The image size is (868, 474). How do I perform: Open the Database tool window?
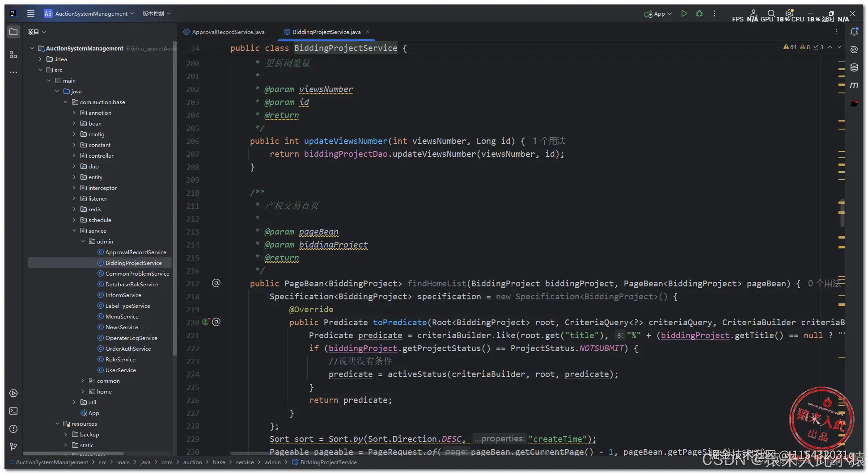[854, 67]
